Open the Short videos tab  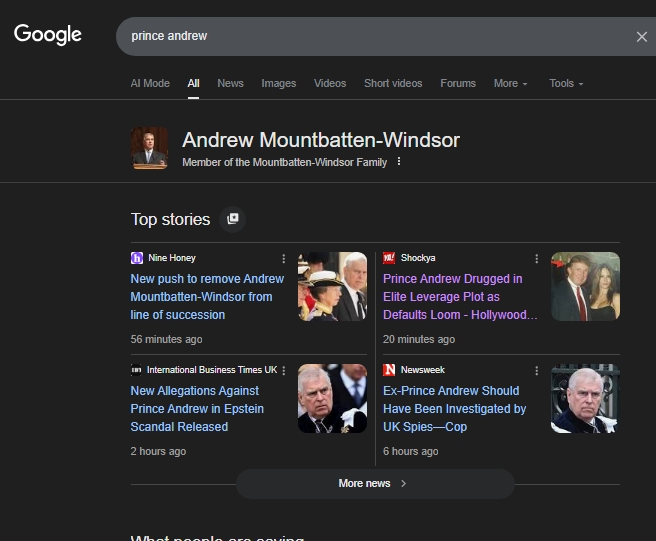pyautogui.click(x=393, y=84)
